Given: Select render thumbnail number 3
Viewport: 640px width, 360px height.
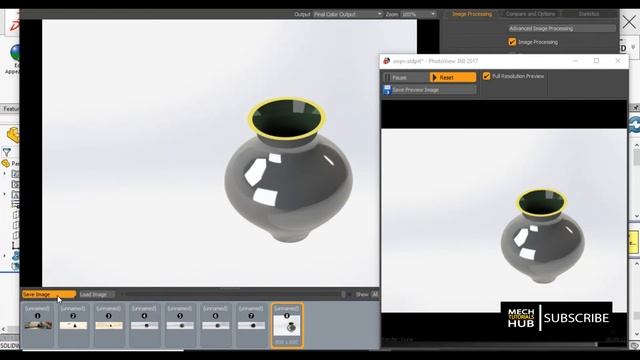Looking at the screenshot, I should (x=109, y=325).
